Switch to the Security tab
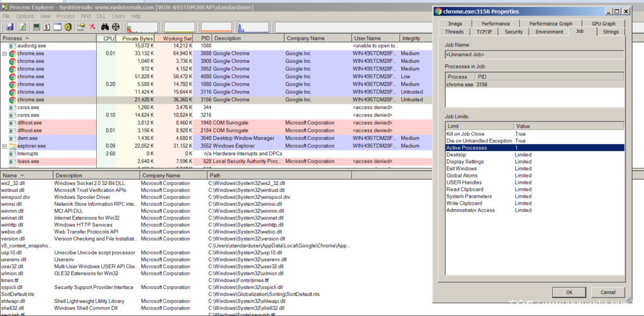 click(x=513, y=31)
